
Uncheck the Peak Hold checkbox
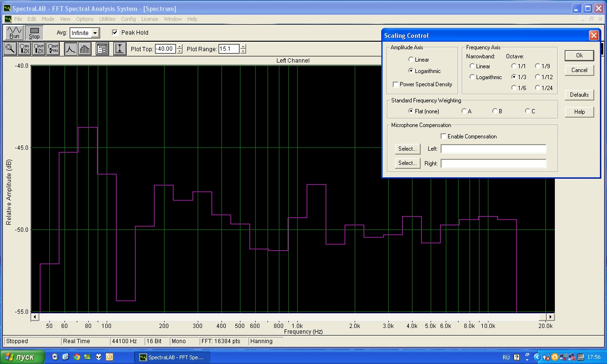coord(115,33)
